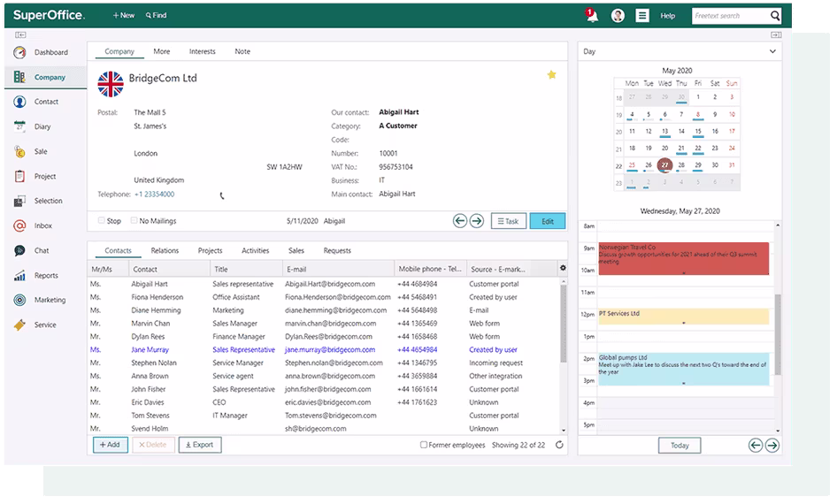
Task: Open the yellow PT Services Ltd appointment
Action: 684,317
